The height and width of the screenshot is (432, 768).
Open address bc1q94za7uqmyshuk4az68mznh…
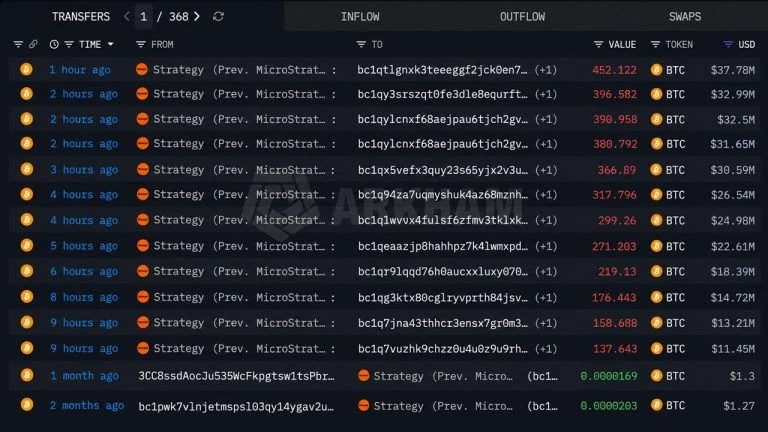click(442, 195)
